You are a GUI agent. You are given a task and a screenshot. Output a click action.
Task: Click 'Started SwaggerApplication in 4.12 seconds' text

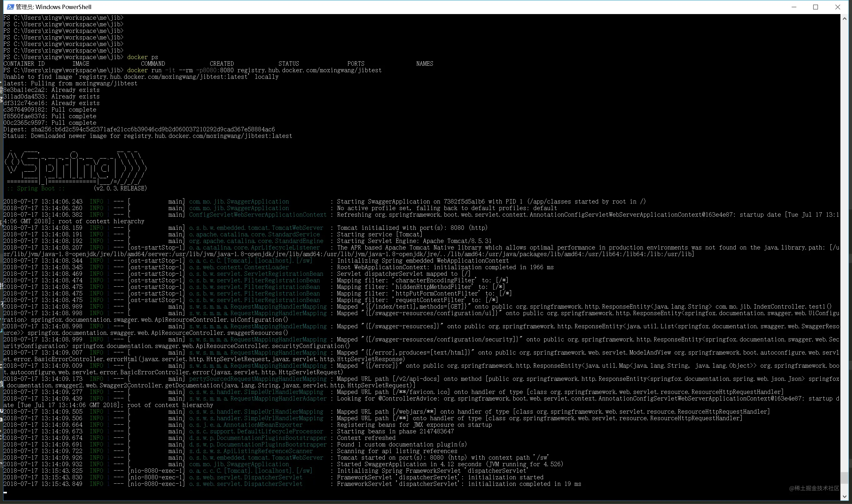click(409, 464)
